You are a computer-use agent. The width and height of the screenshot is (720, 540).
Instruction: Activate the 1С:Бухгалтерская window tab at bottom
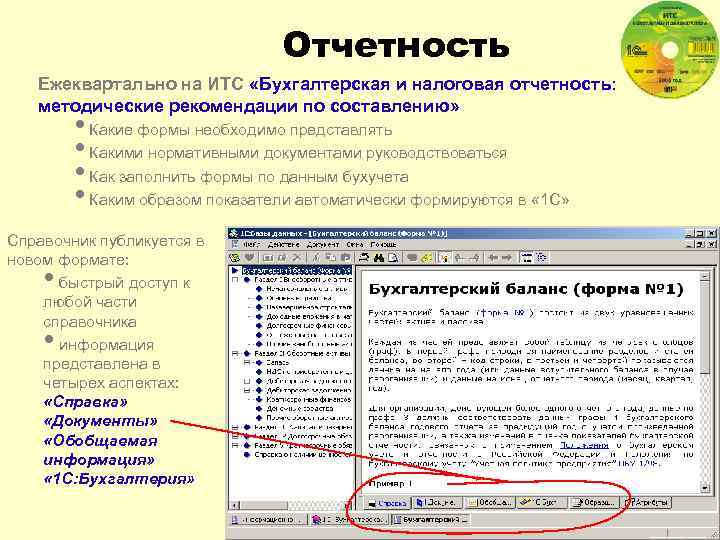click(x=349, y=520)
